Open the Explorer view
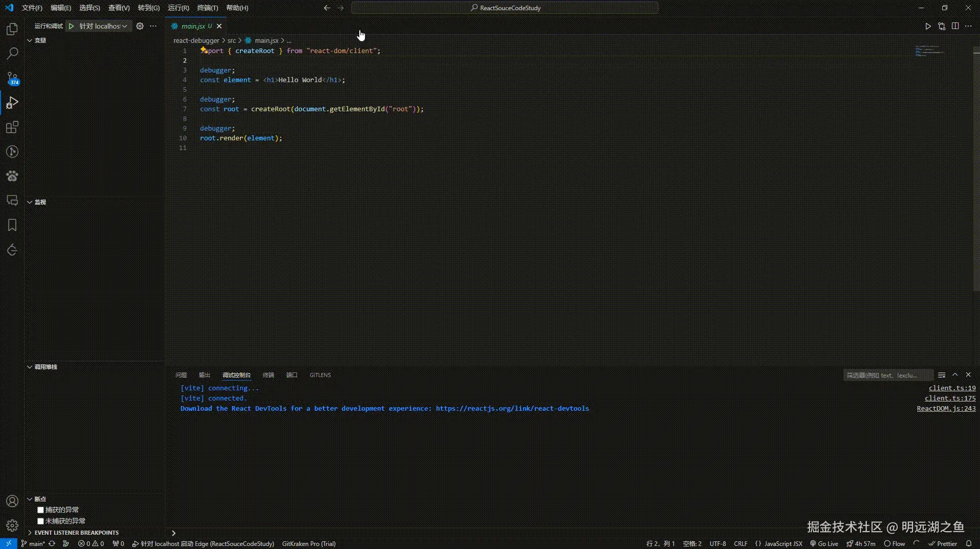This screenshot has width=980, height=549. click(x=12, y=30)
